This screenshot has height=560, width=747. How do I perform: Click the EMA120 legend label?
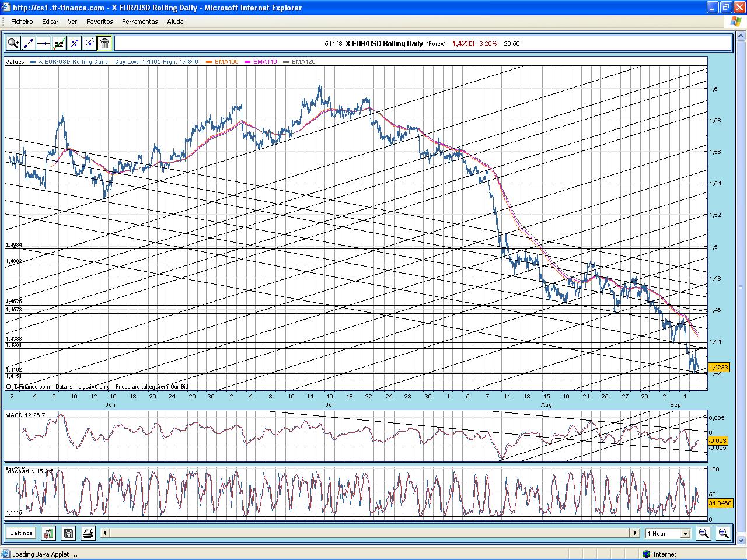pos(303,61)
